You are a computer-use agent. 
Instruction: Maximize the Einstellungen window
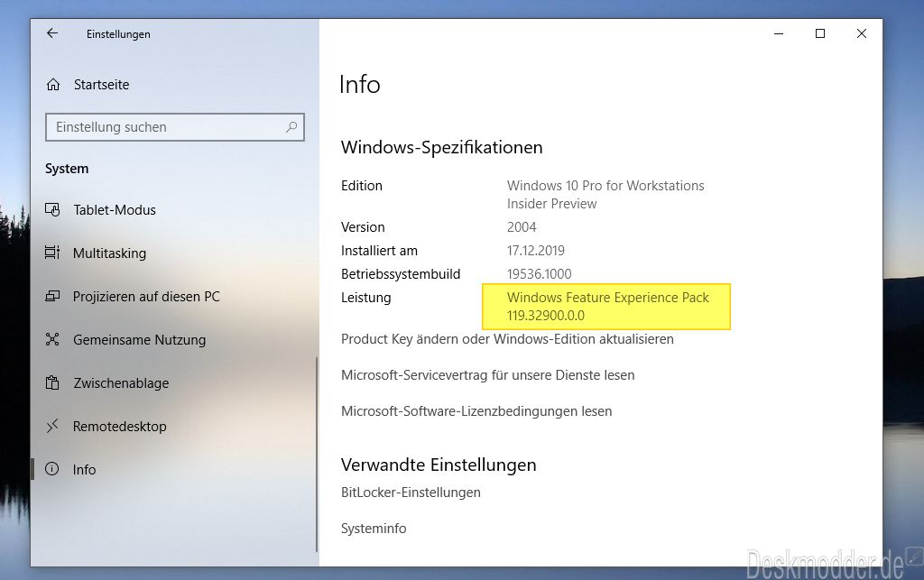click(819, 33)
